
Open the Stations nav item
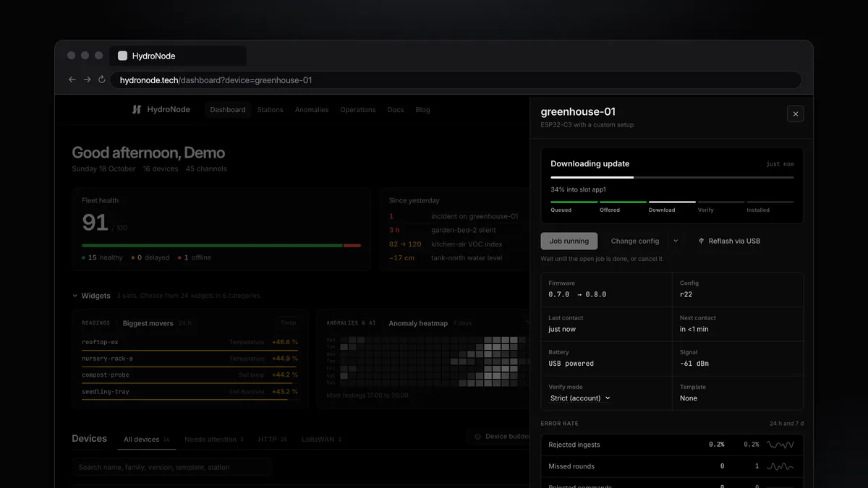(x=270, y=110)
